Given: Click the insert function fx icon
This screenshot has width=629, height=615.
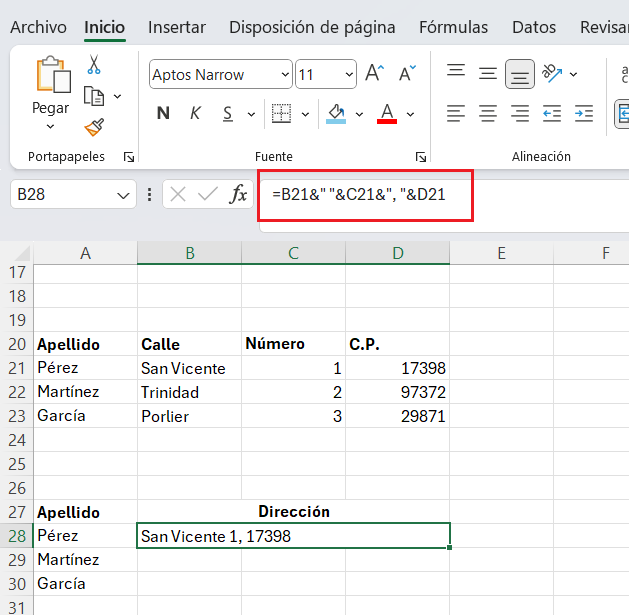Looking at the screenshot, I should click(238, 195).
